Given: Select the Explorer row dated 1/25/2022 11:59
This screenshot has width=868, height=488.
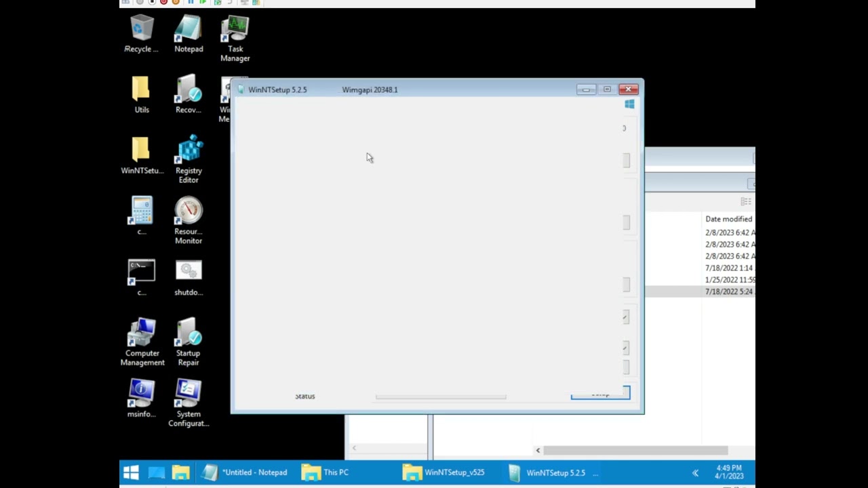Looking at the screenshot, I should tap(700, 279).
